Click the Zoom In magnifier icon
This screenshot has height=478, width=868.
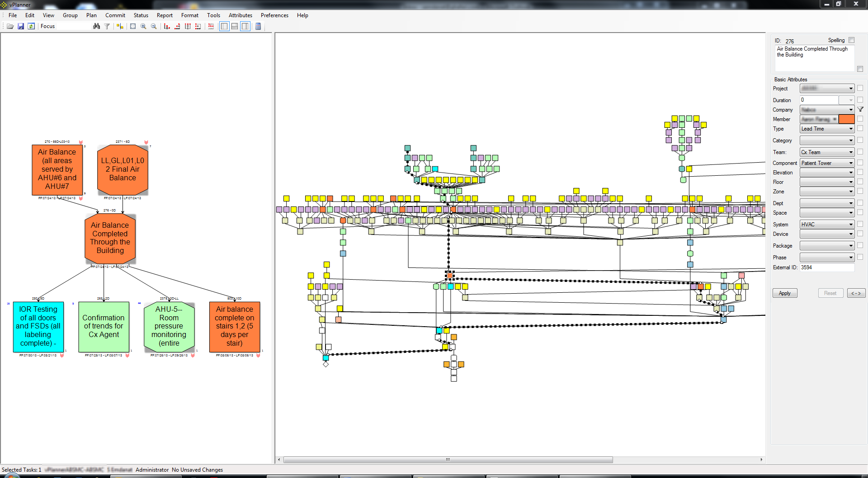[143, 26]
